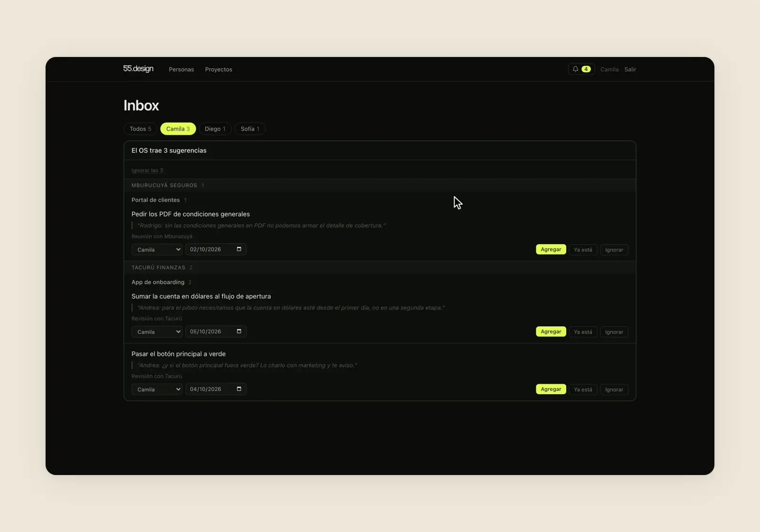The width and height of the screenshot is (760, 532).
Task: Click Pedir los PDF de condiciones generales title
Action: tap(190, 214)
